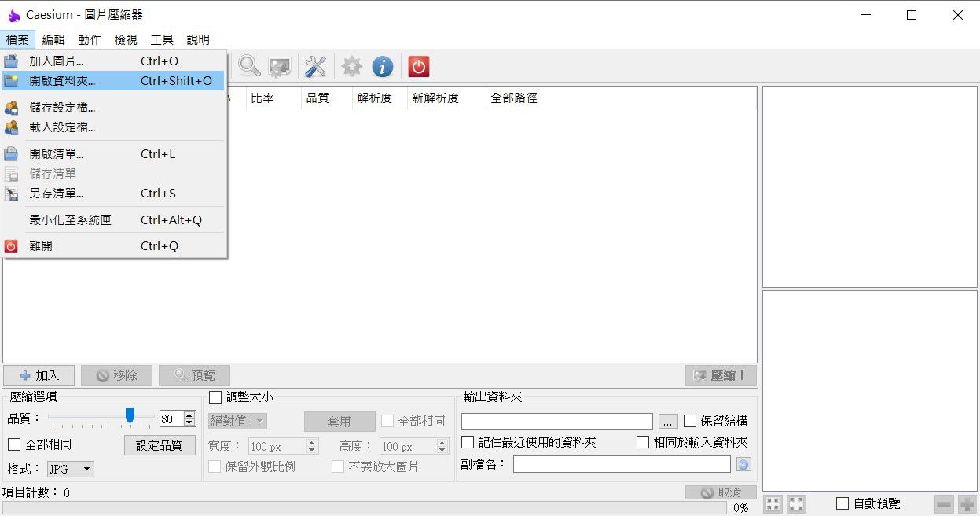Viewport: 980px width, 516px height.
Task: Open the 檢視 menu
Action: click(x=126, y=39)
